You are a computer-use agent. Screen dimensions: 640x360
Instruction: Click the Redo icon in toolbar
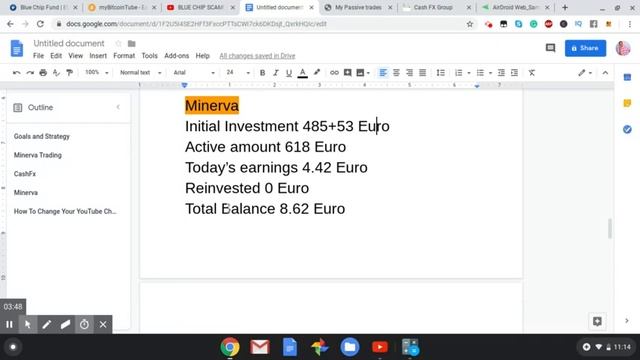pos(30,73)
